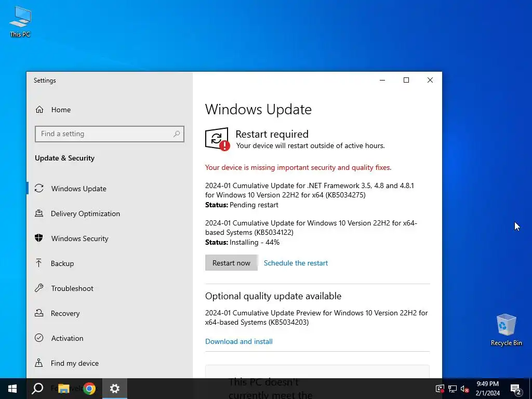Click the KB5034122 cumulative update text
The width and height of the screenshot is (532, 399).
tap(311, 228)
